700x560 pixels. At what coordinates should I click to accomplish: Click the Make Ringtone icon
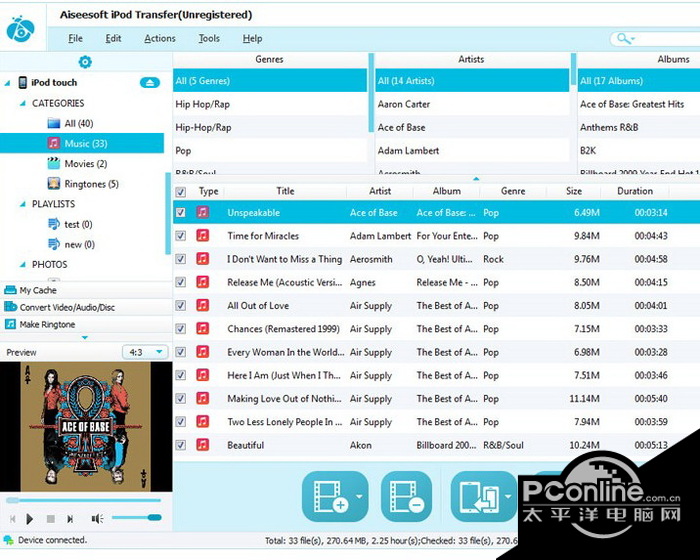(10, 324)
